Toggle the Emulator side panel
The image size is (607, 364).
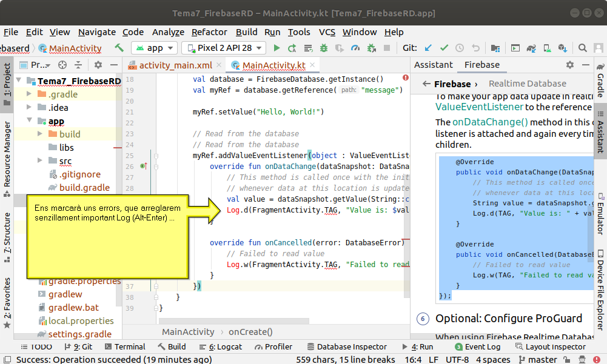pyautogui.click(x=600, y=214)
